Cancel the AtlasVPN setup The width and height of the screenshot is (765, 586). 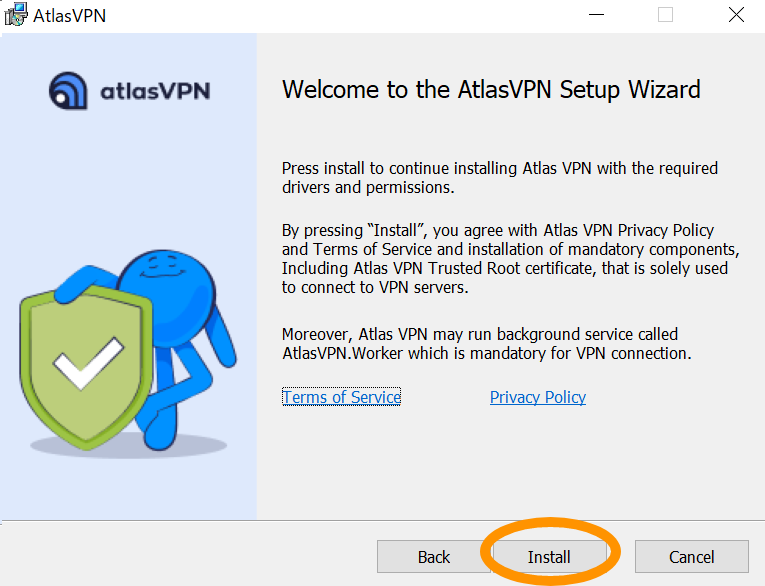click(691, 557)
